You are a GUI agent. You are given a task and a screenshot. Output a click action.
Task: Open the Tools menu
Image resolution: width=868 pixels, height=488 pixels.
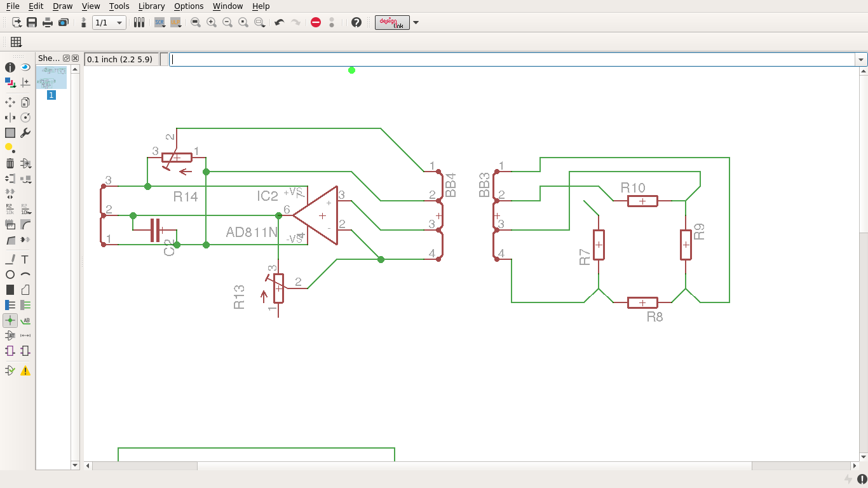tap(119, 6)
